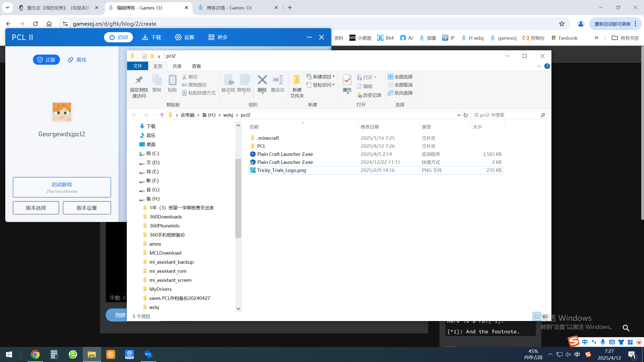Switch to large icons view at bottom right
The image size is (644, 362).
(545, 316)
